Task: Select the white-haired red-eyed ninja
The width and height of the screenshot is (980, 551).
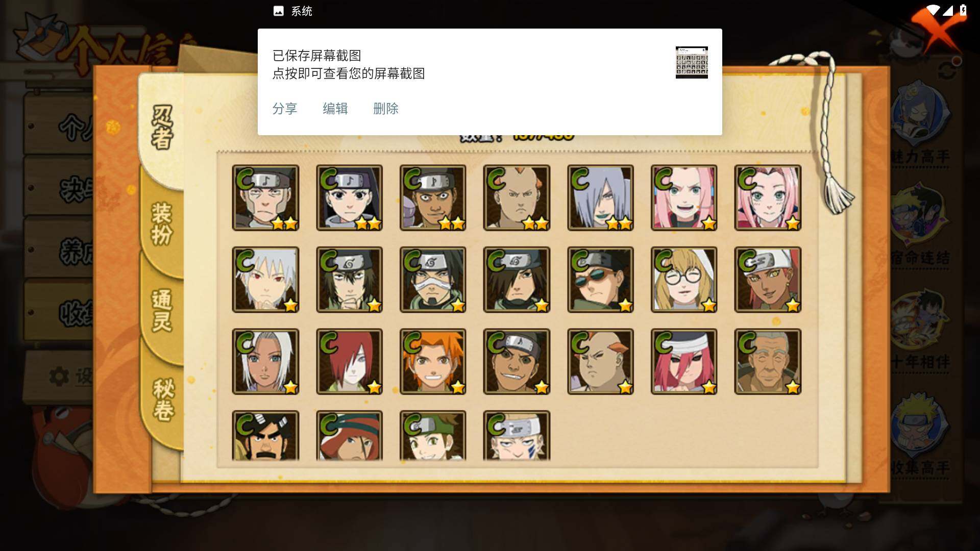Action: pos(265,280)
